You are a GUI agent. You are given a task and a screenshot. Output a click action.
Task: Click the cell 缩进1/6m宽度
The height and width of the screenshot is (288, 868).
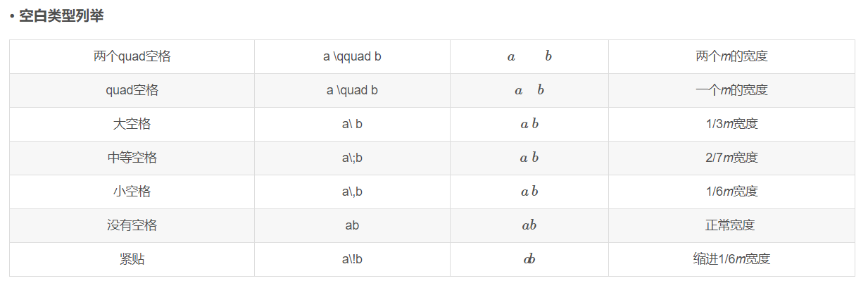coord(731,259)
